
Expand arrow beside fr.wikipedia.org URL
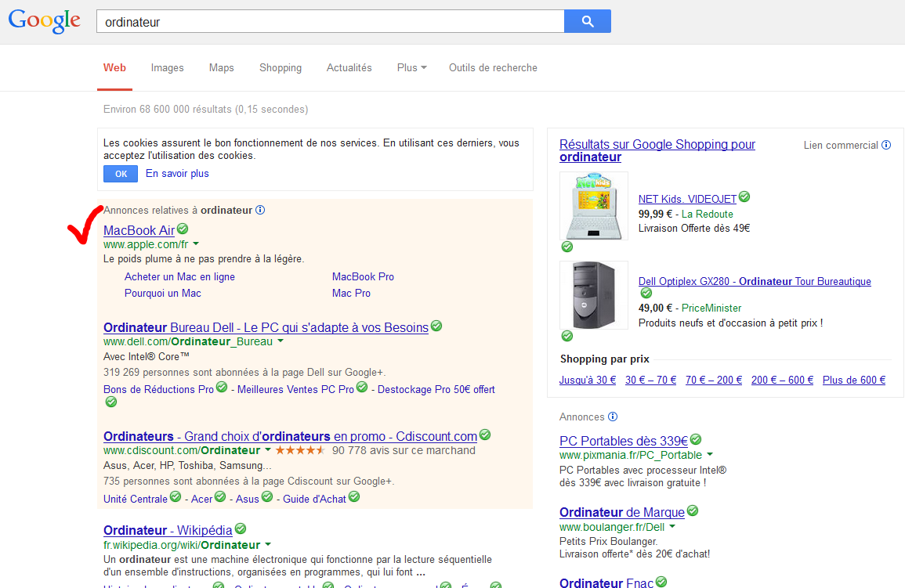[268, 544]
